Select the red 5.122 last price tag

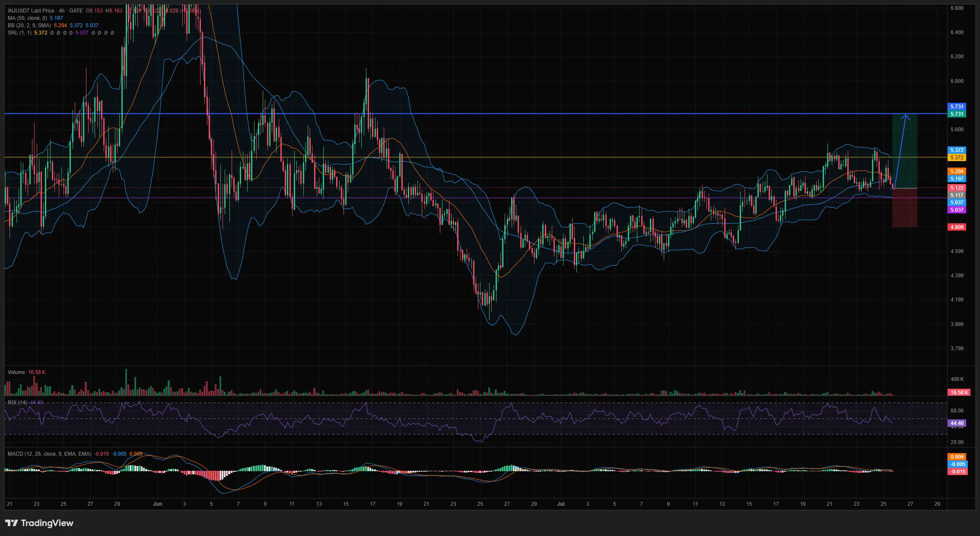(x=957, y=188)
